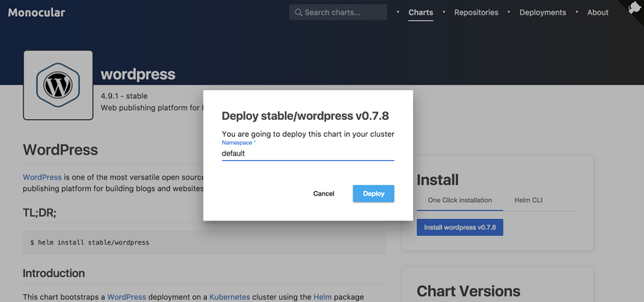The width and height of the screenshot is (644, 302).
Task: Follow the Helm link
Action: [x=323, y=296]
